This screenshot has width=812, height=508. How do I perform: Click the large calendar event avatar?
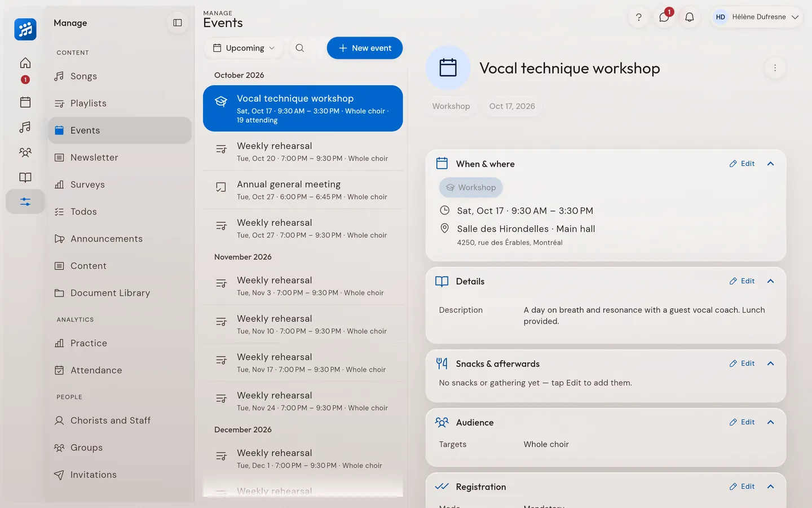pyautogui.click(x=448, y=68)
